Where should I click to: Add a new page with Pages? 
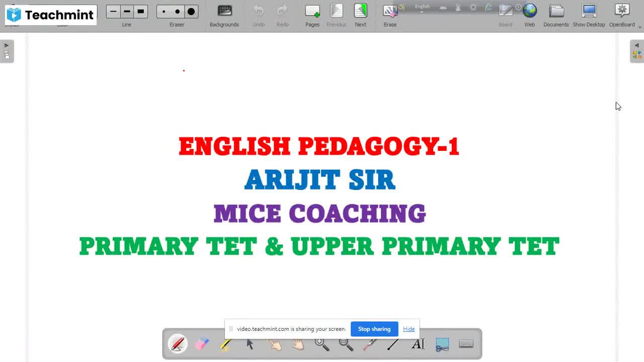click(x=312, y=15)
